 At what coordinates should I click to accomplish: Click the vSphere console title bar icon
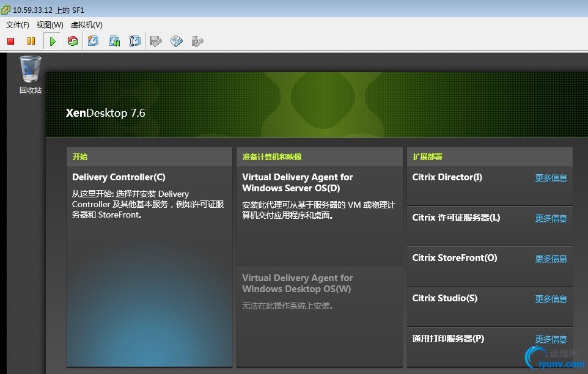6,10
